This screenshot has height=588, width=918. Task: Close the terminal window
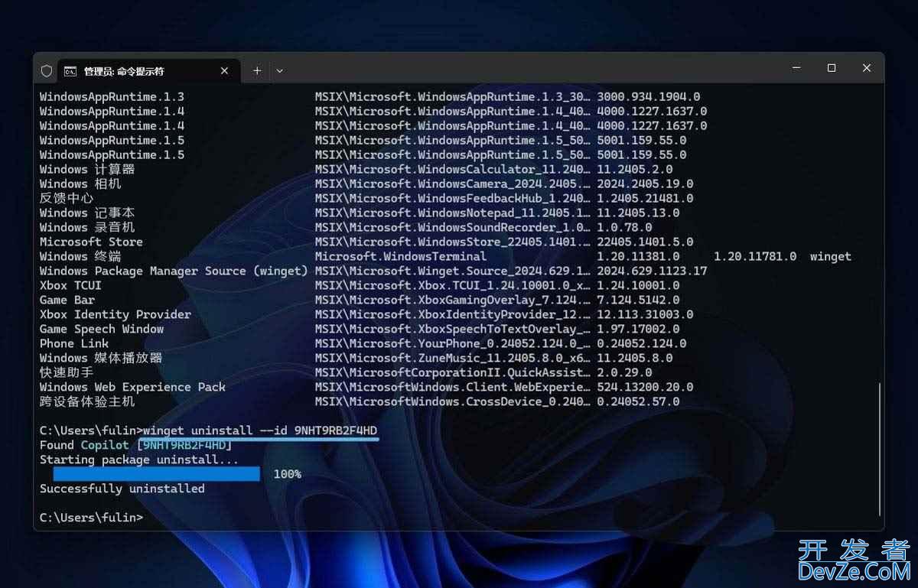click(x=867, y=68)
